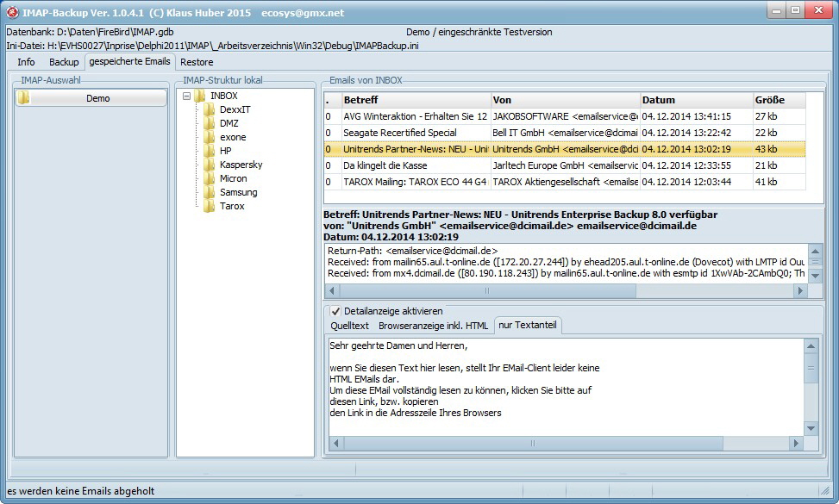Sort emails by Betreff column header

[416, 100]
